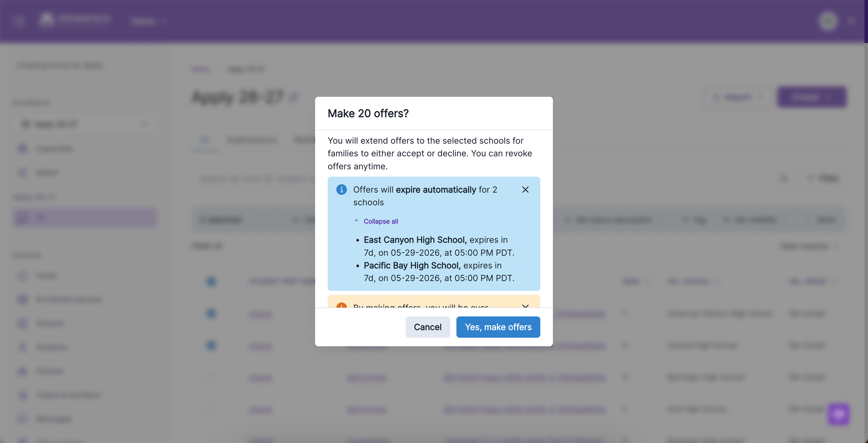
Task: Click the chevron icon beside Collapse all
Action: [356, 221]
